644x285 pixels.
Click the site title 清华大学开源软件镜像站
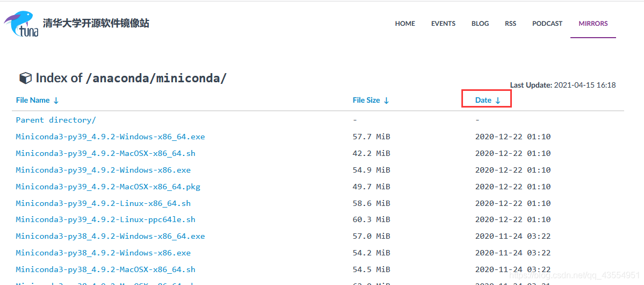pyautogui.click(x=96, y=23)
